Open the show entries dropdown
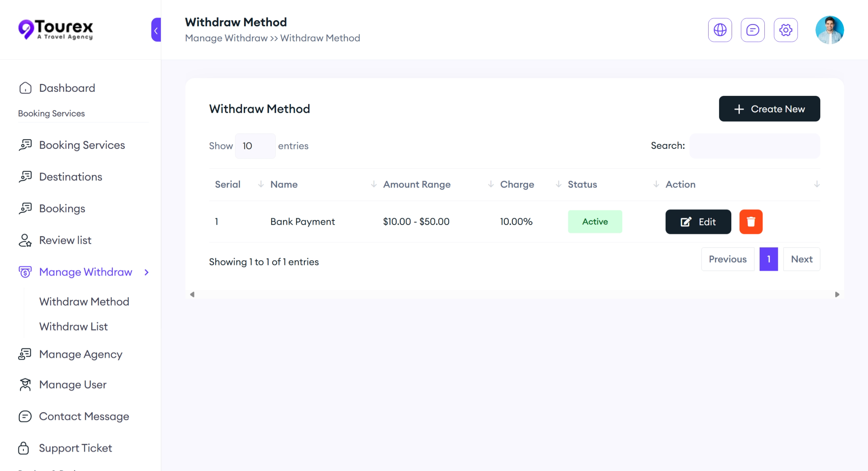 [x=255, y=146]
